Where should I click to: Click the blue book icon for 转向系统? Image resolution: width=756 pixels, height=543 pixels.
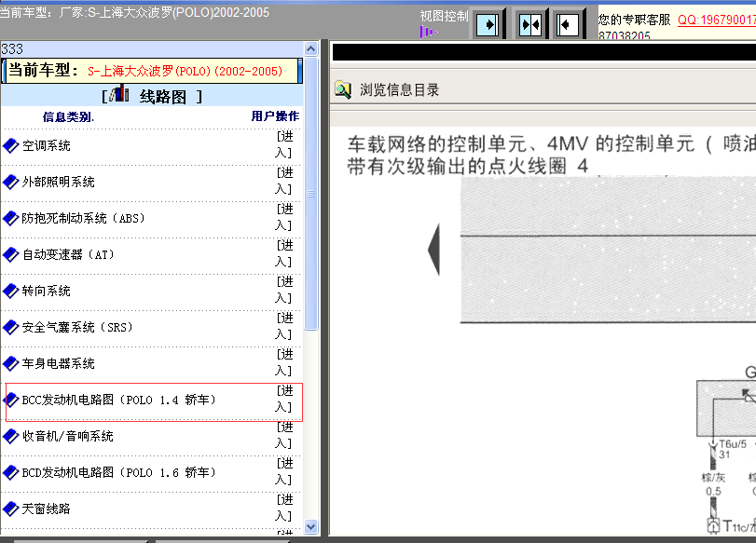[10, 291]
